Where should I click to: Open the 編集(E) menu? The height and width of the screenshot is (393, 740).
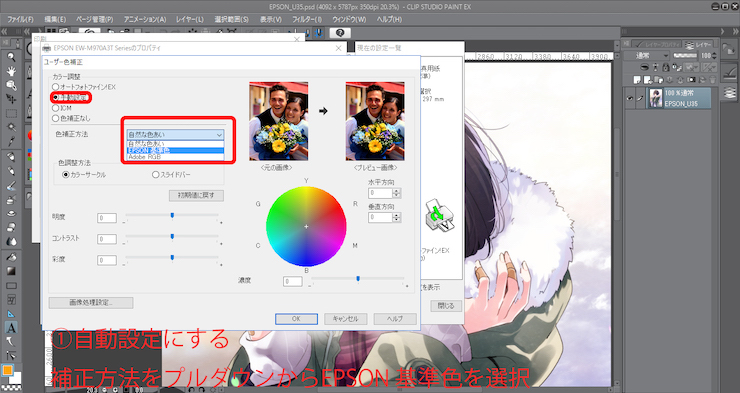tap(55, 19)
